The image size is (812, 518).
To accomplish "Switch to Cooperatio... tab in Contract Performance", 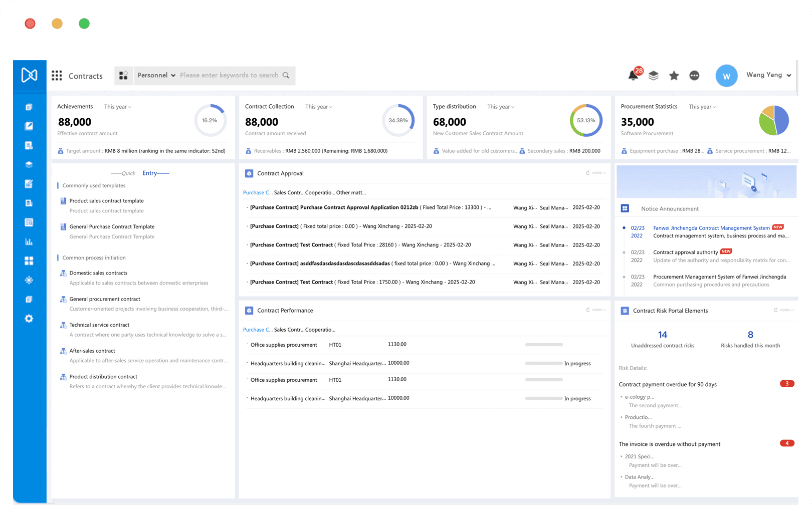I will 320,330.
